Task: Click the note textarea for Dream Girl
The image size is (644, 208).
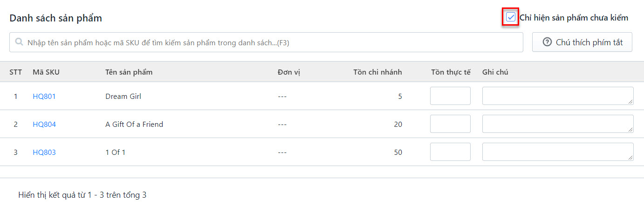Action: tap(558, 96)
